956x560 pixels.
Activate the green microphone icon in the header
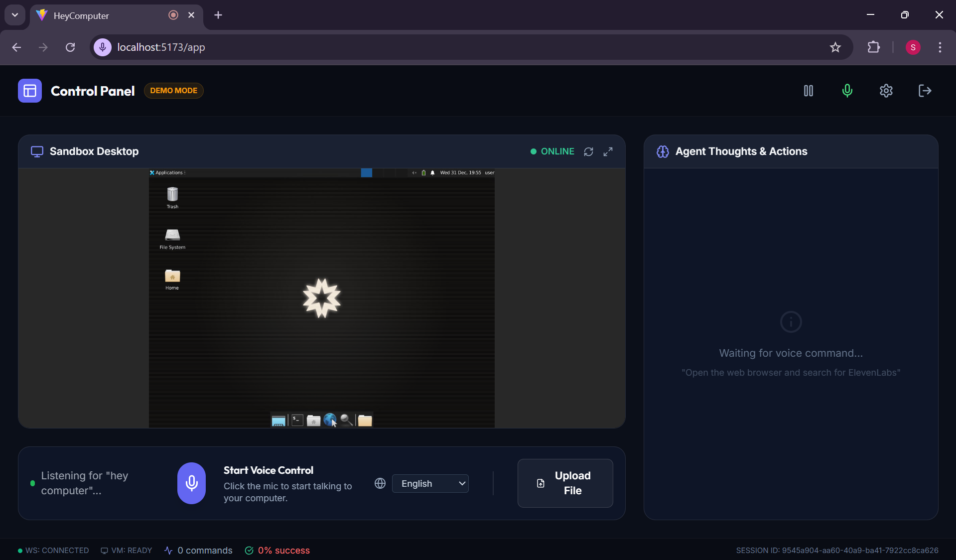847,91
